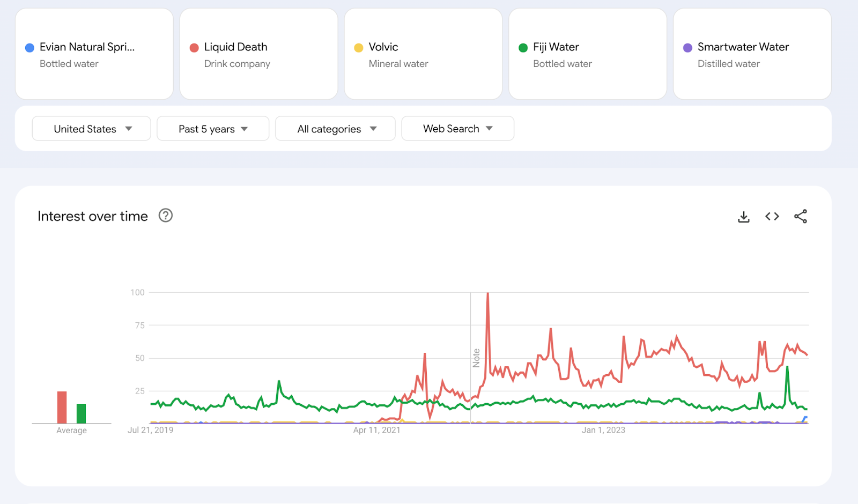
Task: Click the 25 value on the y-axis
Action: click(x=140, y=391)
